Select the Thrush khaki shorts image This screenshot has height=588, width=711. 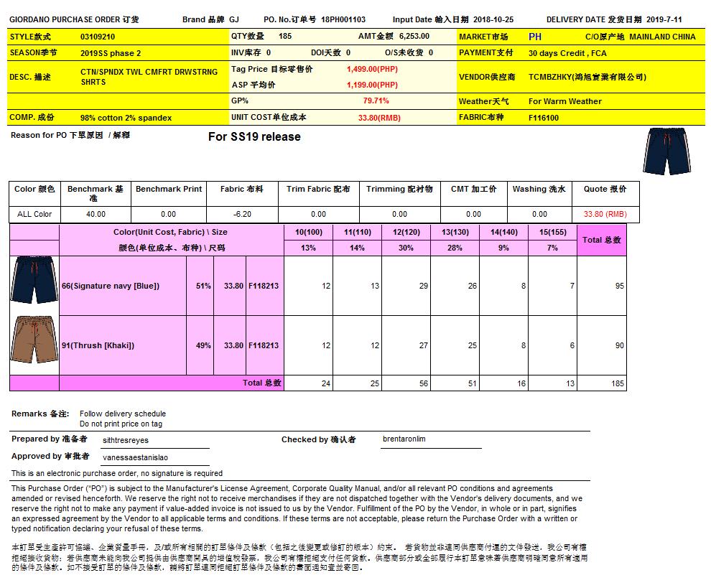point(34,342)
